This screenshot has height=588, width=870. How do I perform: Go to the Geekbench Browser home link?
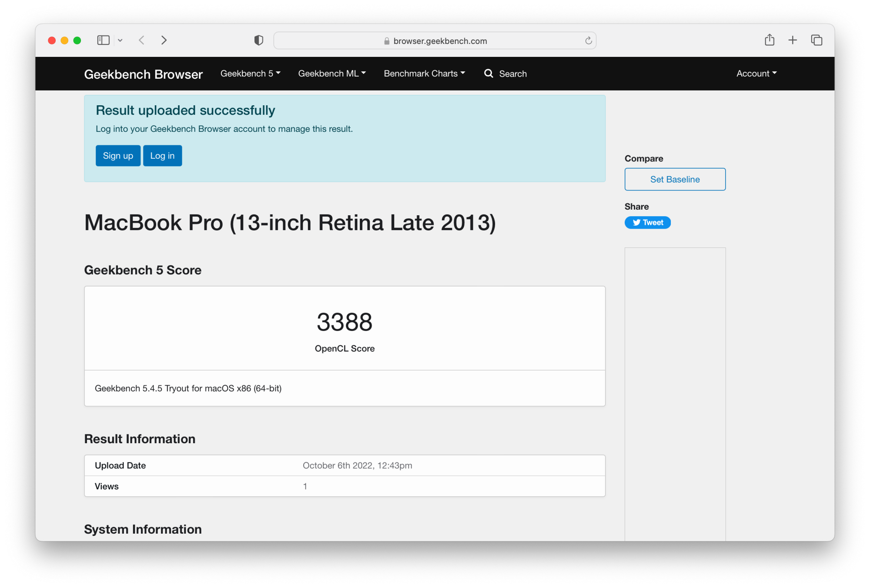143,74
